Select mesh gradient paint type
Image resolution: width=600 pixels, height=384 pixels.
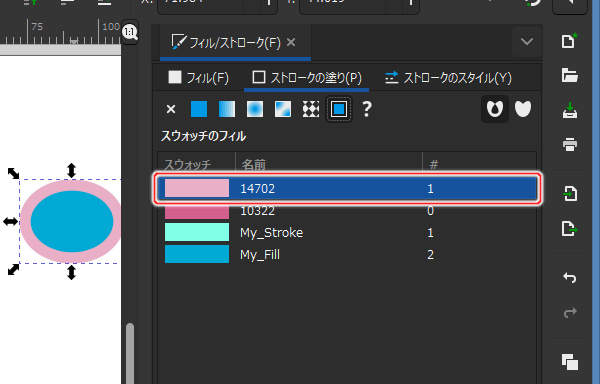[283, 109]
